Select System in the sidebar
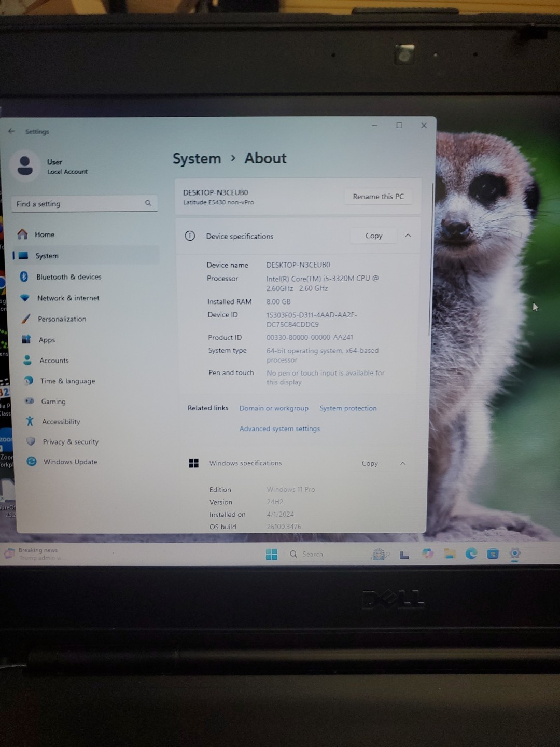560x747 pixels. click(x=86, y=256)
